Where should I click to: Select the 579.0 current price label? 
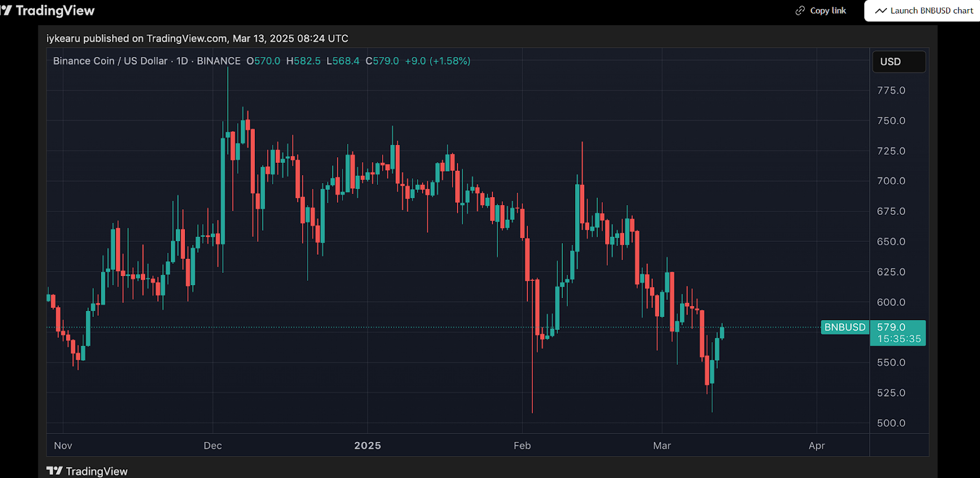[x=891, y=327]
